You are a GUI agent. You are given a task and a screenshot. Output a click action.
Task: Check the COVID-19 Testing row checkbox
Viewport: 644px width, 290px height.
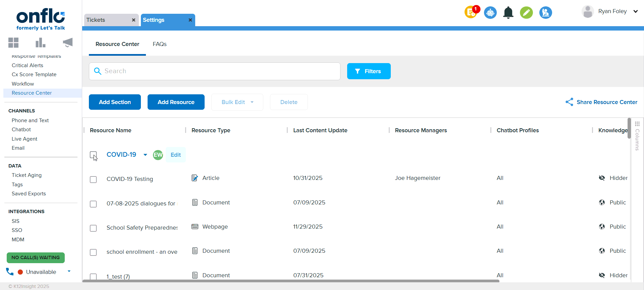(93, 180)
